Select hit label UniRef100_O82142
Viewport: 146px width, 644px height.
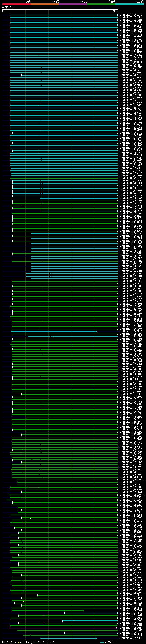pyautogui.click(x=131, y=98)
